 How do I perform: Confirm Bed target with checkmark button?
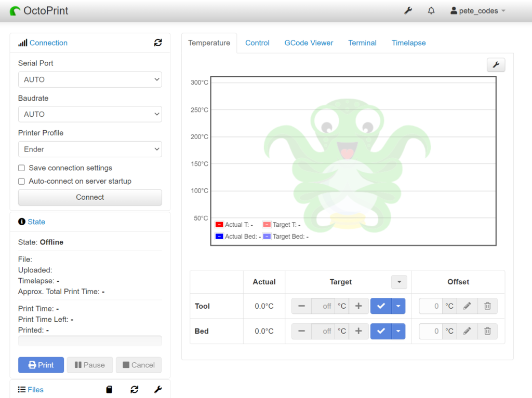381,331
